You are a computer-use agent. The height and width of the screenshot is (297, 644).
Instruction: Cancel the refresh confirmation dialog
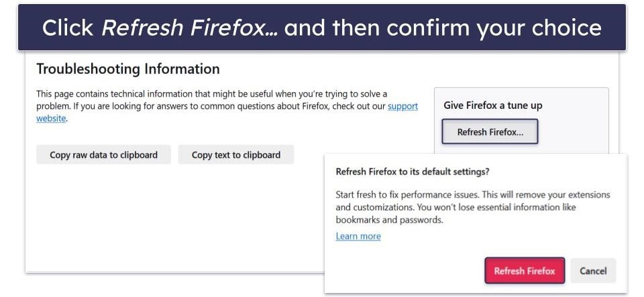pyautogui.click(x=593, y=271)
